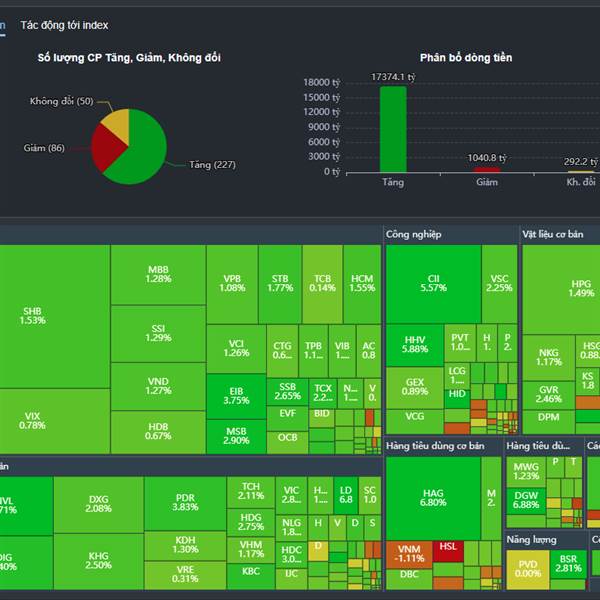Image resolution: width=600 pixels, height=600 pixels.
Task: Click the HPG 1.49% tile
Action: click(x=561, y=290)
